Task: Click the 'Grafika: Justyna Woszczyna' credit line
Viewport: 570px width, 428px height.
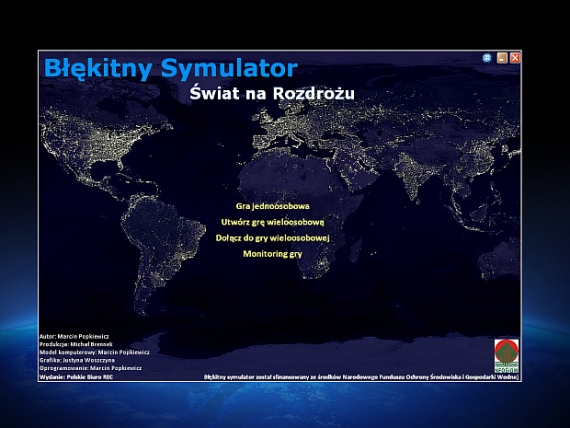Action: 77,360
